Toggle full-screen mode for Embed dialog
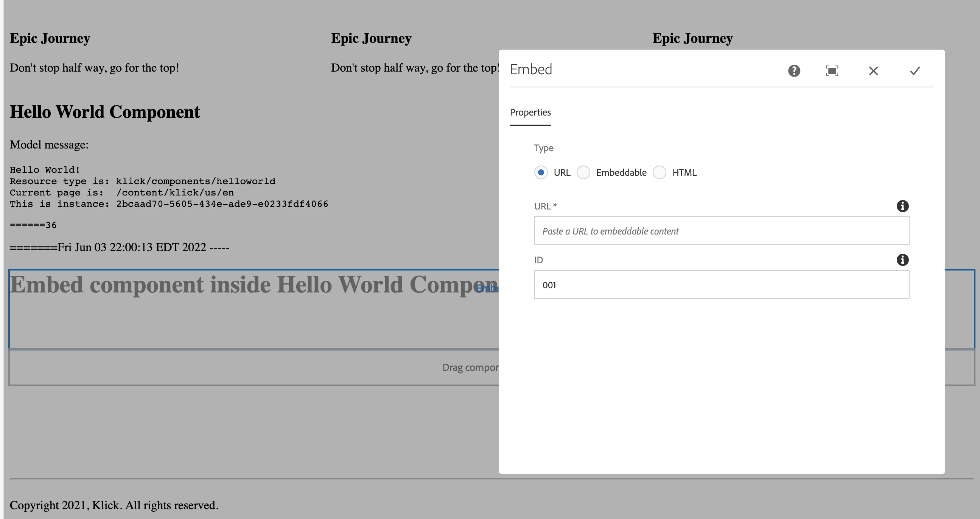 pyautogui.click(x=832, y=71)
